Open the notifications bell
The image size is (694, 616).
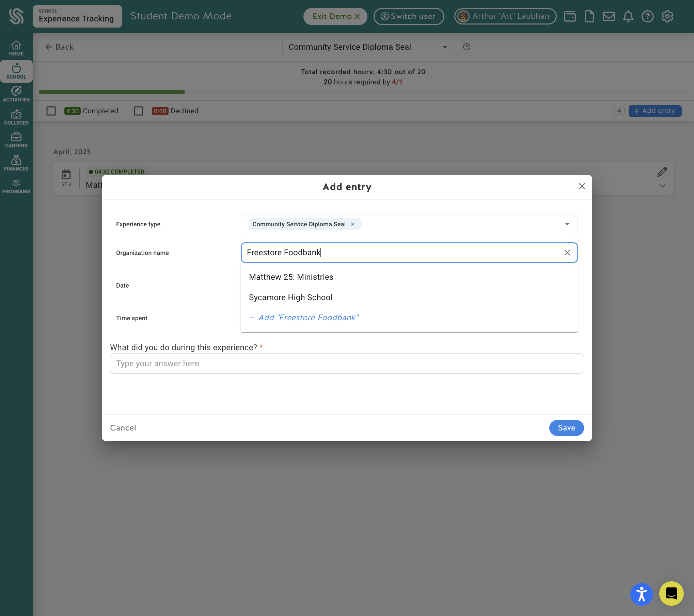pyautogui.click(x=628, y=16)
